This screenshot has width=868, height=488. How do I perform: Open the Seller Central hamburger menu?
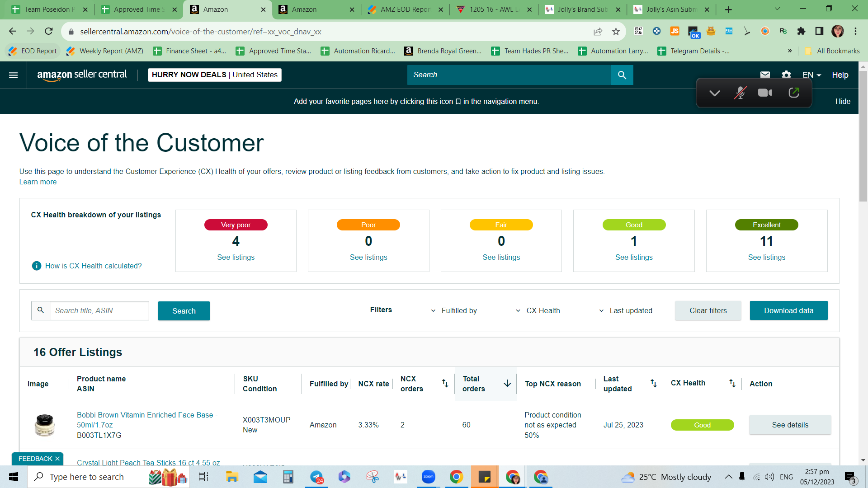14,75
